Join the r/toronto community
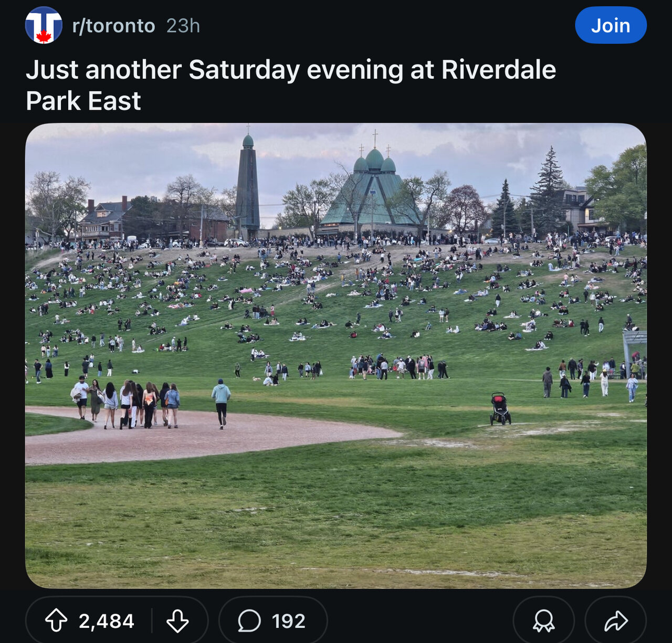 point(611,25)
